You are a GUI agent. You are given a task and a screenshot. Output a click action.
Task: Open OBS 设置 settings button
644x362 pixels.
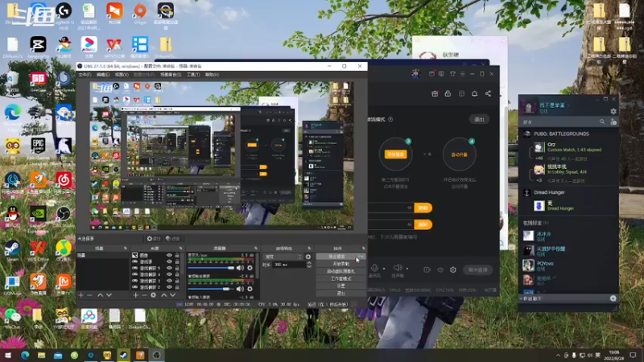(x=341, y=286)
